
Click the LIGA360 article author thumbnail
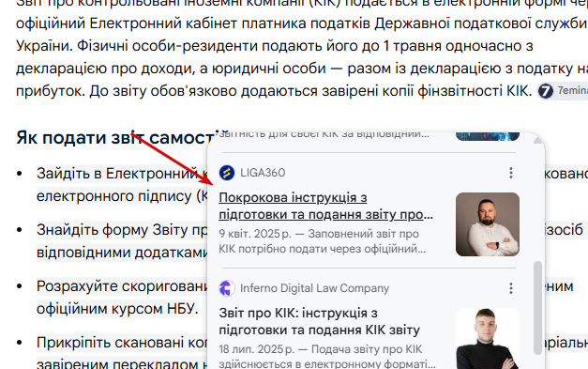tap(488, 224)
